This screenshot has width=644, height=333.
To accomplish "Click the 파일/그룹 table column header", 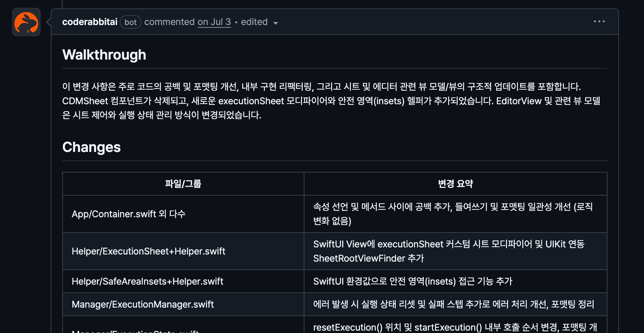I will coord(183,183).
